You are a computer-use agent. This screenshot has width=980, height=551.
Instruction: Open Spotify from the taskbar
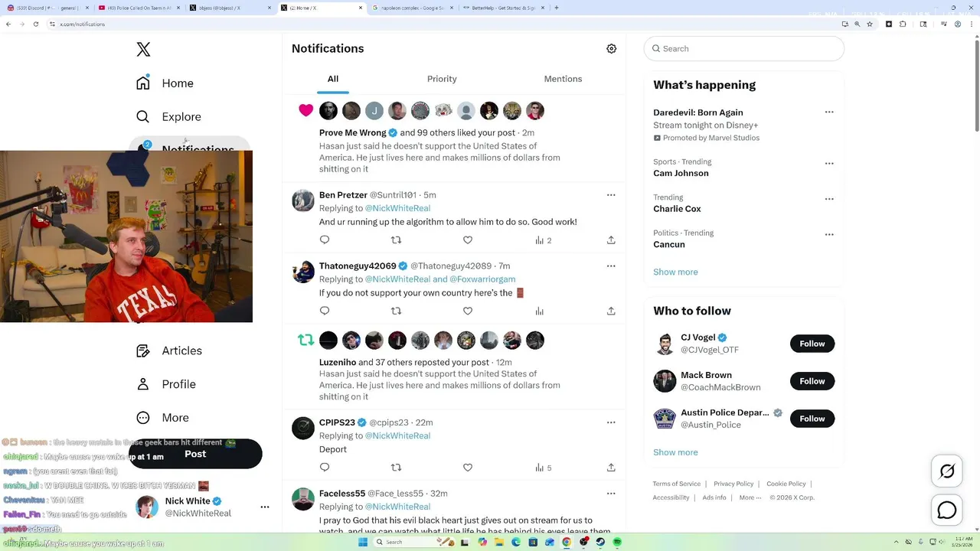click(x=617, y=542)
